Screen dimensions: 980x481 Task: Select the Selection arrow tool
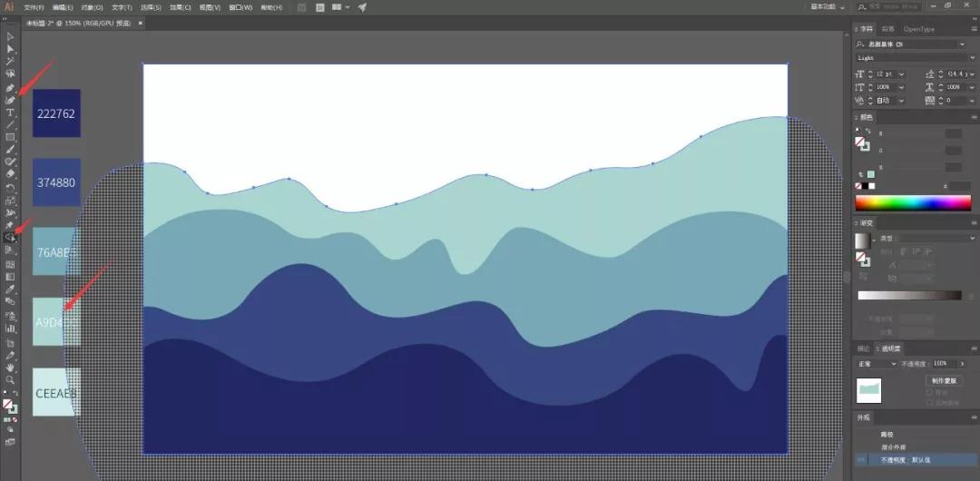[x=10, y=37]
